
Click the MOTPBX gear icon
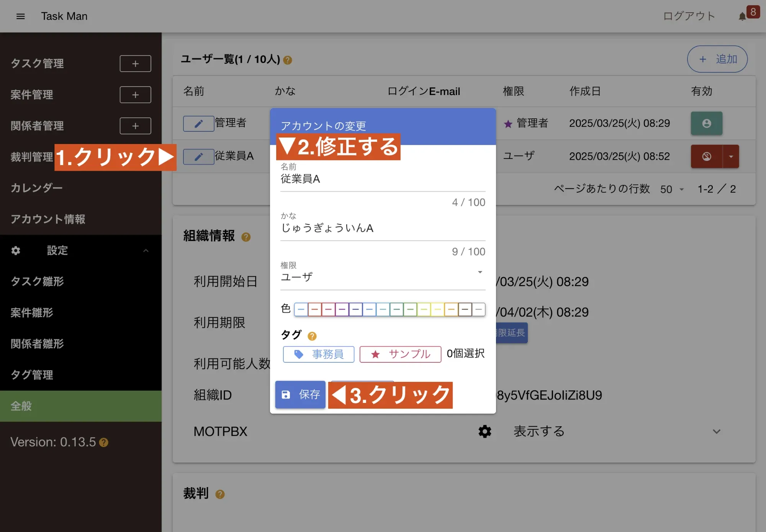point(484,431)
